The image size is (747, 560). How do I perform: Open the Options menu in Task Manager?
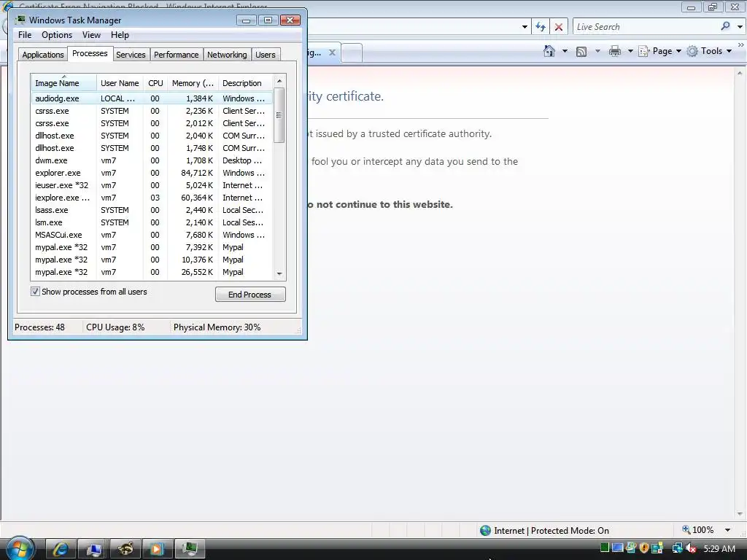point(57,35)
